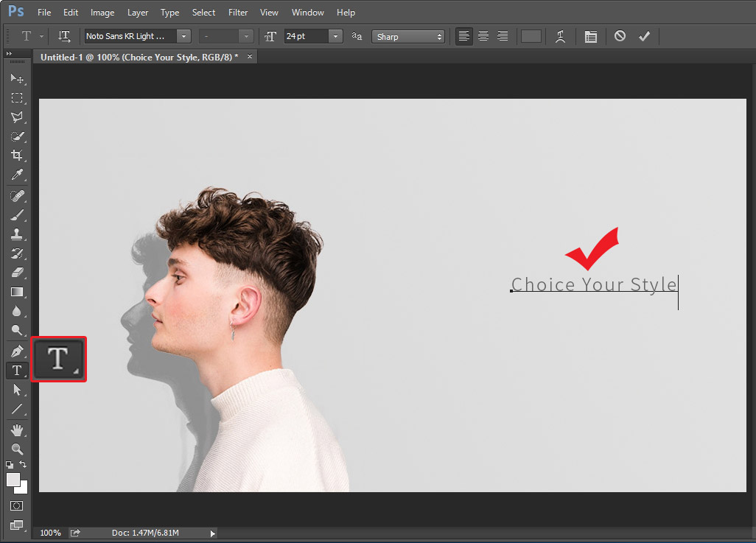This screenshot has height=543, width=756.
Task: Select the Rectangular Marquee tool
Action: pos(17,98)
